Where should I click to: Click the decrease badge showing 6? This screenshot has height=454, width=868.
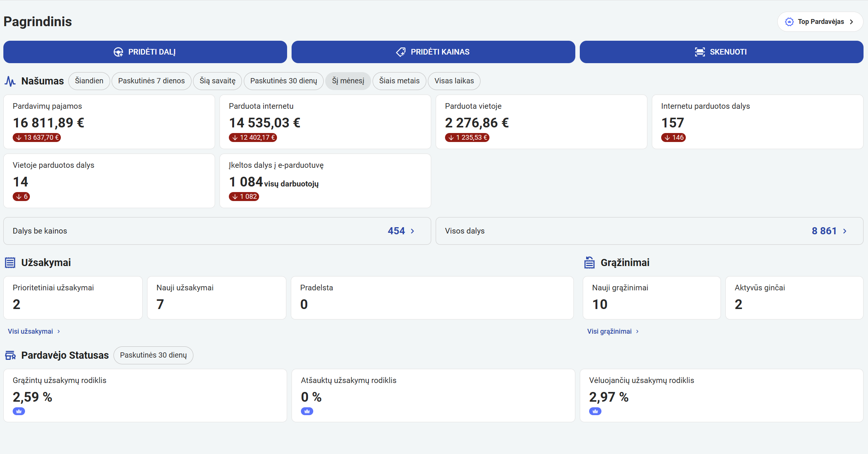pos(21,197)
